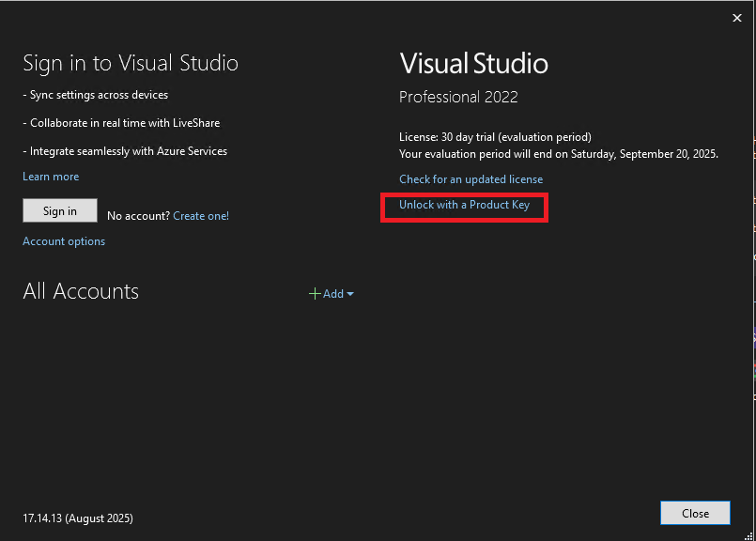Select Unlock with a Product Key

pos(464,205)
